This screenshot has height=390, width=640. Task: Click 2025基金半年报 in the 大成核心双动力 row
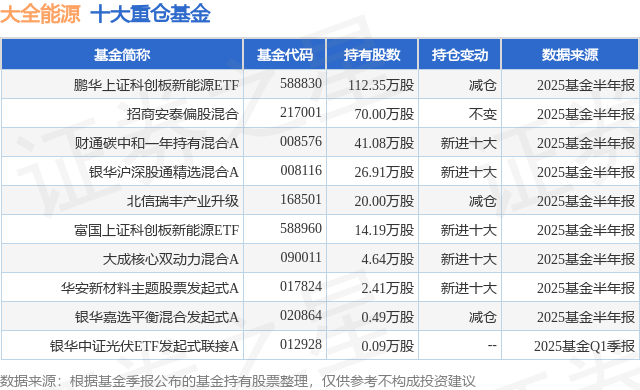point(586,259)
